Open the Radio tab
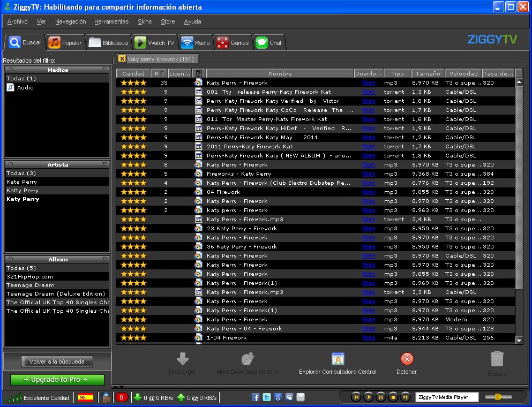Image resolution: width=532 pixels, height=407 pixels. click(196, 43)
